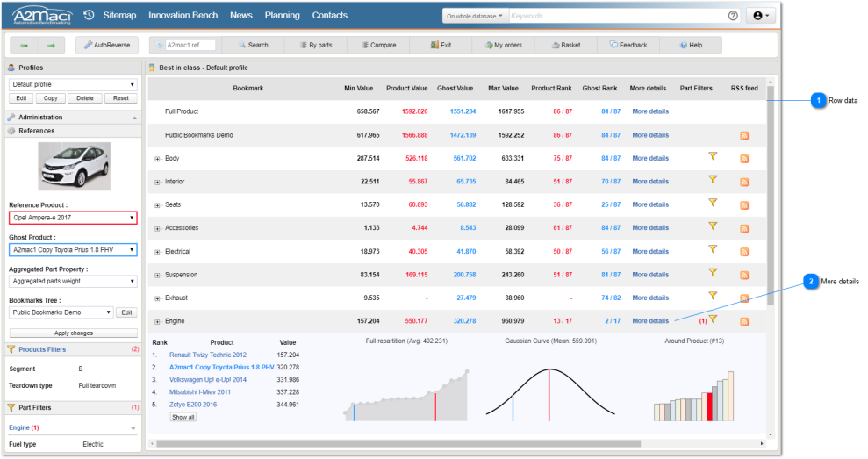
Task: Click the A2mac1 ref. input field
Action: pos(190,46)
